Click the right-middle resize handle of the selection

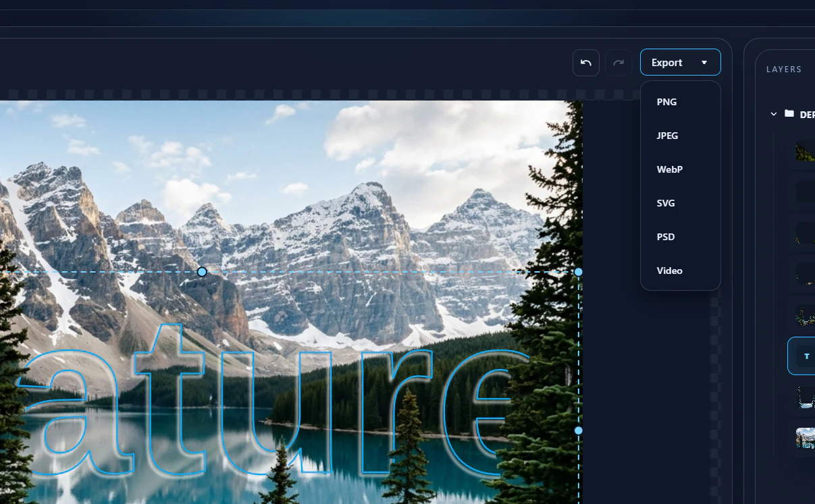point(578,430)
